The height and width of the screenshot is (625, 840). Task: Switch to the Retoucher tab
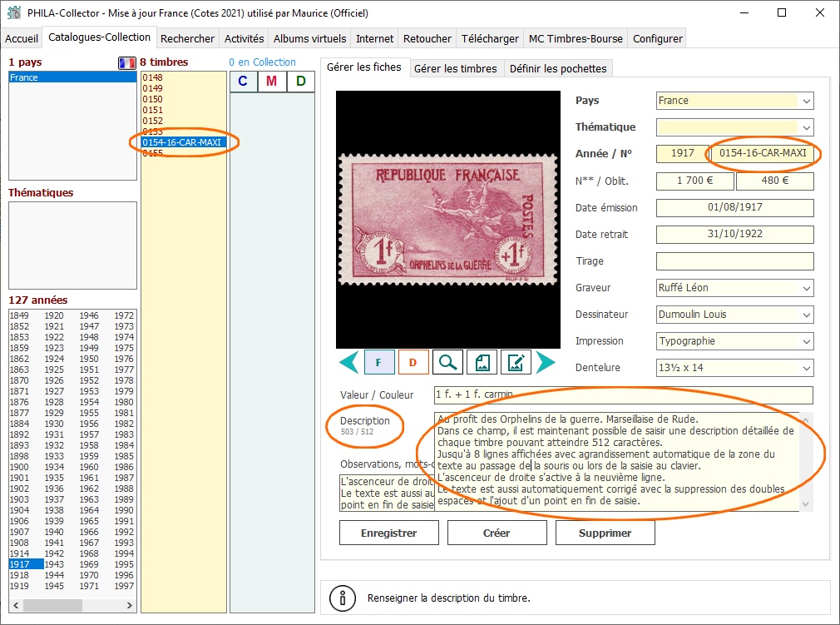tap(427, 38)
